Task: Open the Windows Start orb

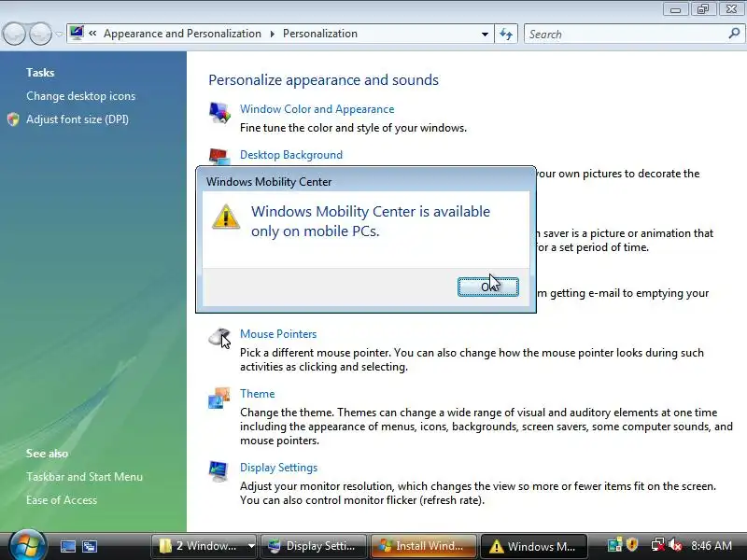Action: 27,545
